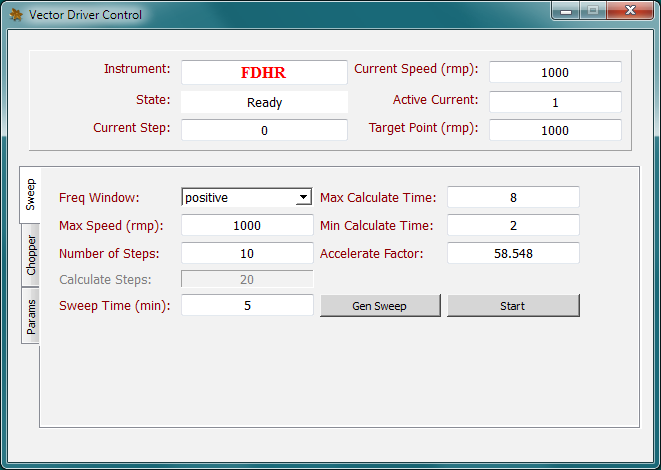661x470 pixels.
Task: Click the Min Calculate Time field
Action: coord(512,226)
